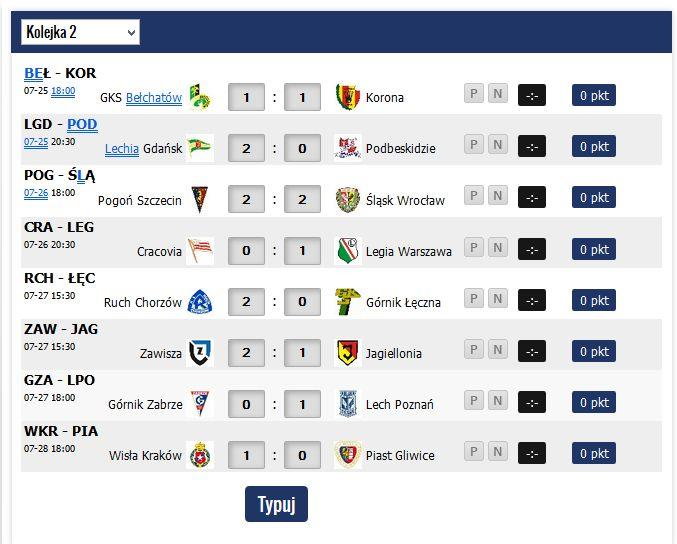The width and height of the screenshot is (677, 544).
Task: Click Lech Poznań away score field
Action: point(302,404)
